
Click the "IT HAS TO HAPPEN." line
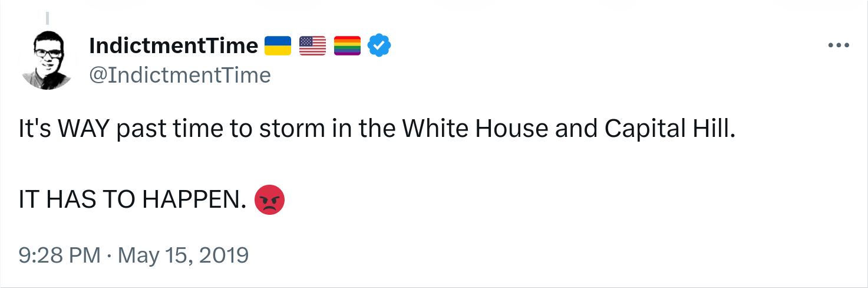[132, 201]
